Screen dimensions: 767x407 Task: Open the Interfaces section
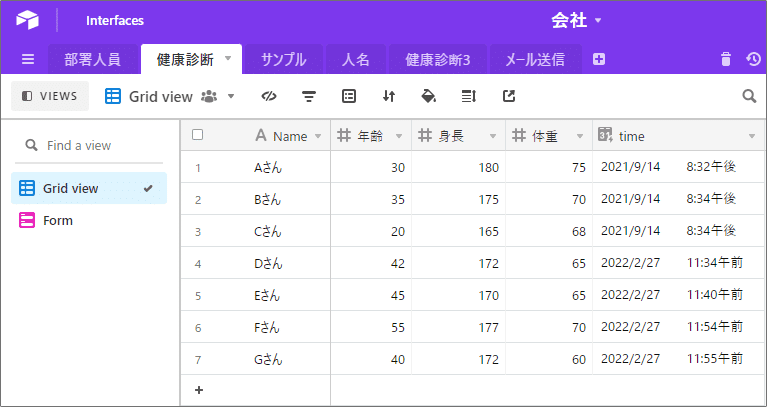pos(115,21)
